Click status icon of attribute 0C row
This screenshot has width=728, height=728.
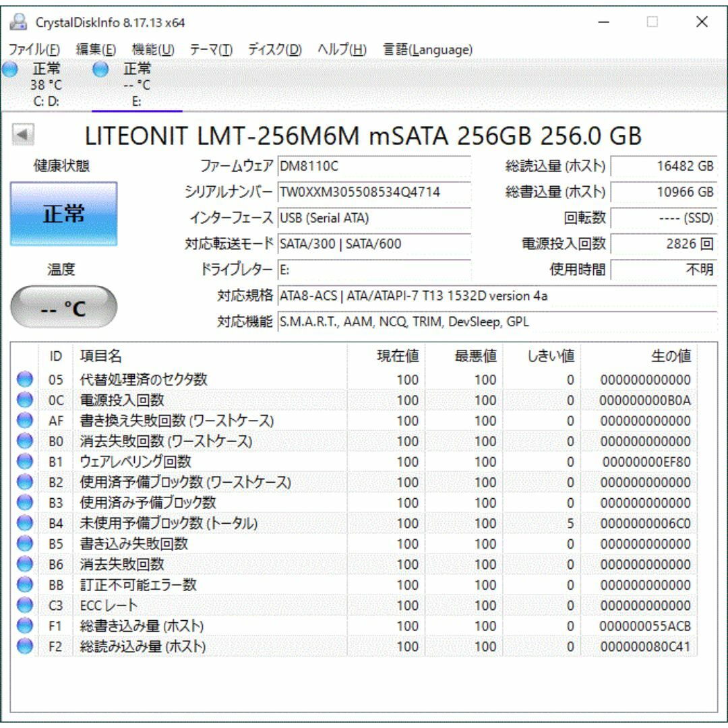click(25, 400)
